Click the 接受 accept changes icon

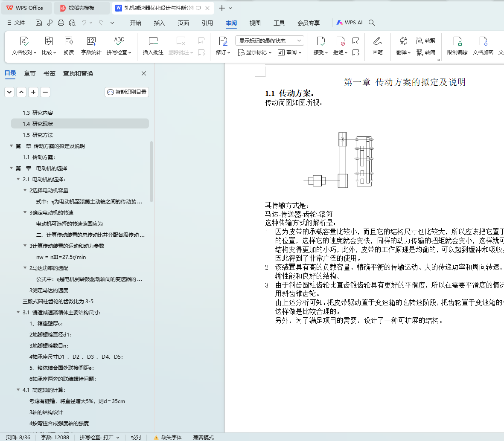(x=320, y=41)
